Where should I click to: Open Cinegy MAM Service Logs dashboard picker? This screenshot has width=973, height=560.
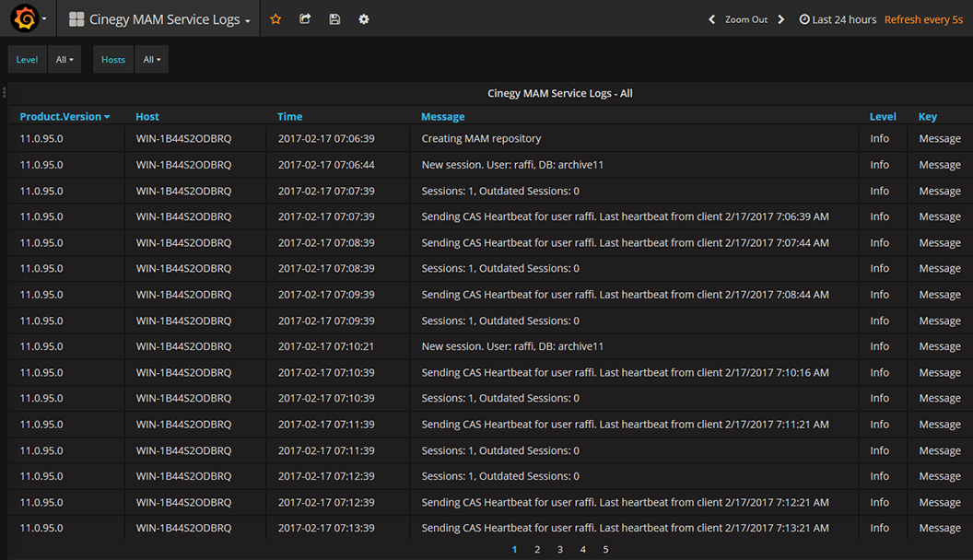170,19
